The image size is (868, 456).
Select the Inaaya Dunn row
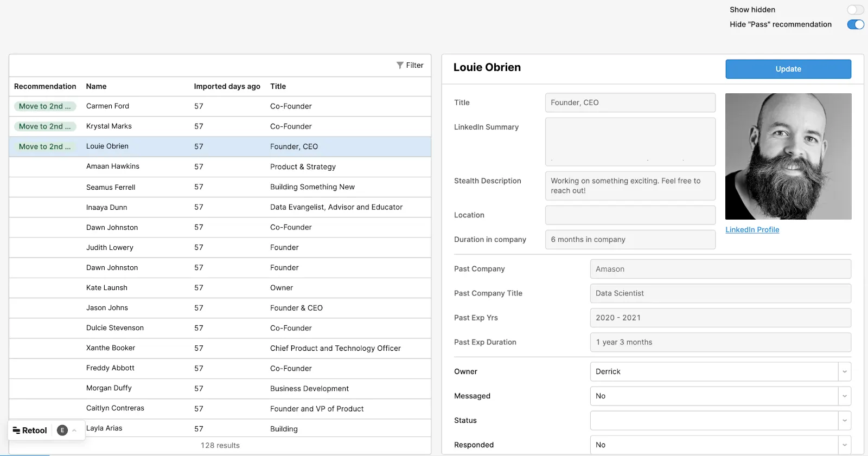pyautogui.click(x=220, y=207)
